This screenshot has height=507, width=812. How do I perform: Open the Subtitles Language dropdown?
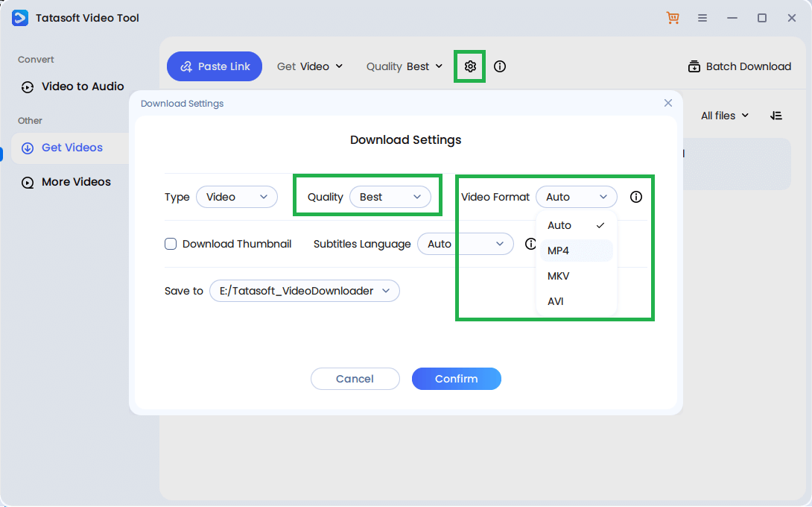coord(465,244)
